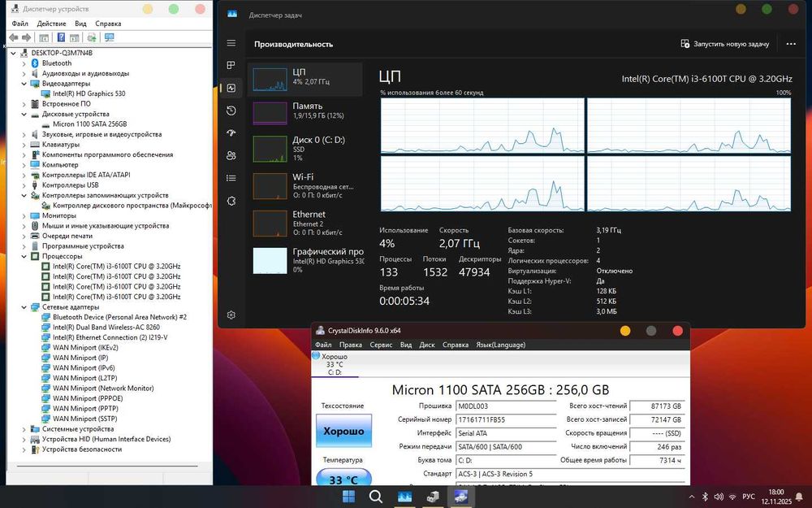Image resolution: width=812 pixels, height=508 pixels.
Task: Open Startup apps icon in Task Manager sidebar
Action: 231,132
